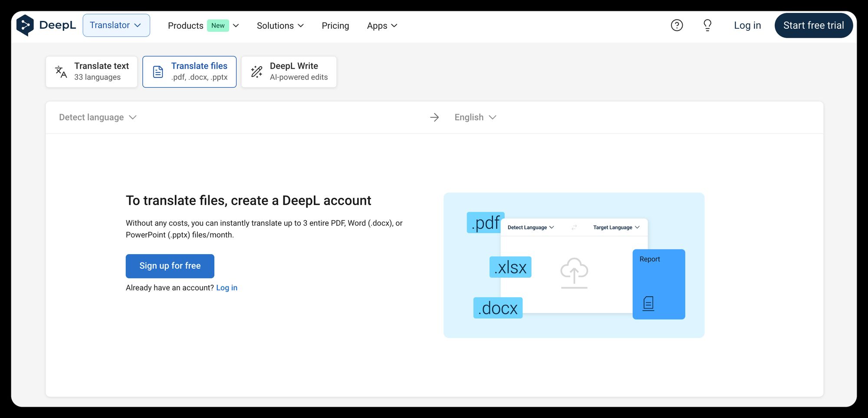Click the Sign up for free button
868x418 pixels.
pyautogui.click(x=170, y=266)
